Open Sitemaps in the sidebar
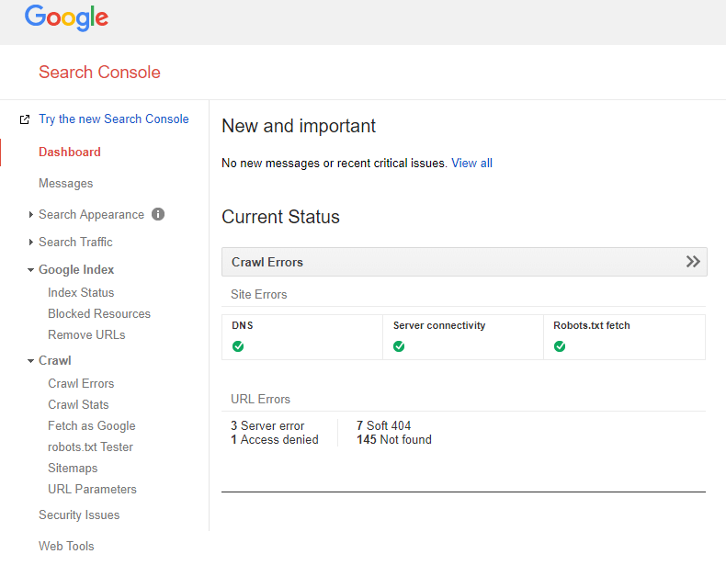 pyautogui.click(x=73, y=468)
